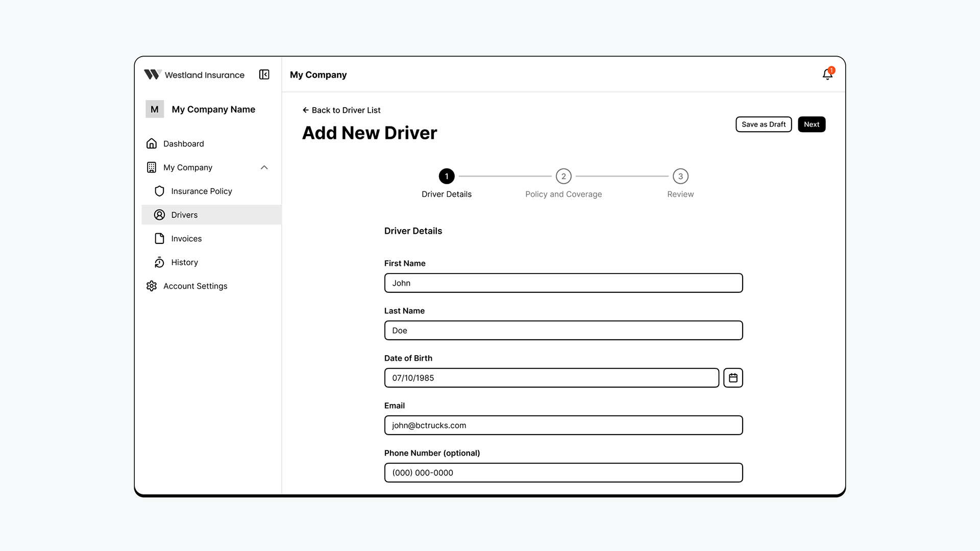980x551 pixels.
Task: Click the My Company building icon
Action: point(152,167)
